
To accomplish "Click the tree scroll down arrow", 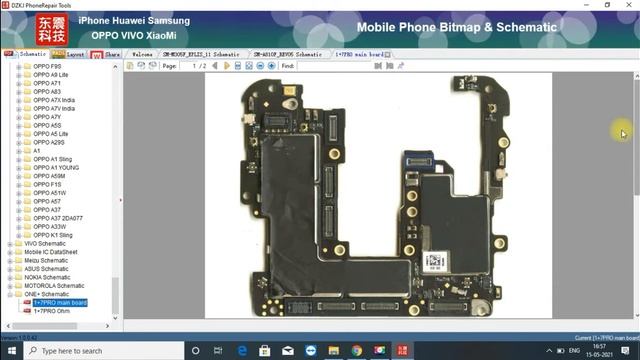I will pyautogui.click(x=115, y=318).
